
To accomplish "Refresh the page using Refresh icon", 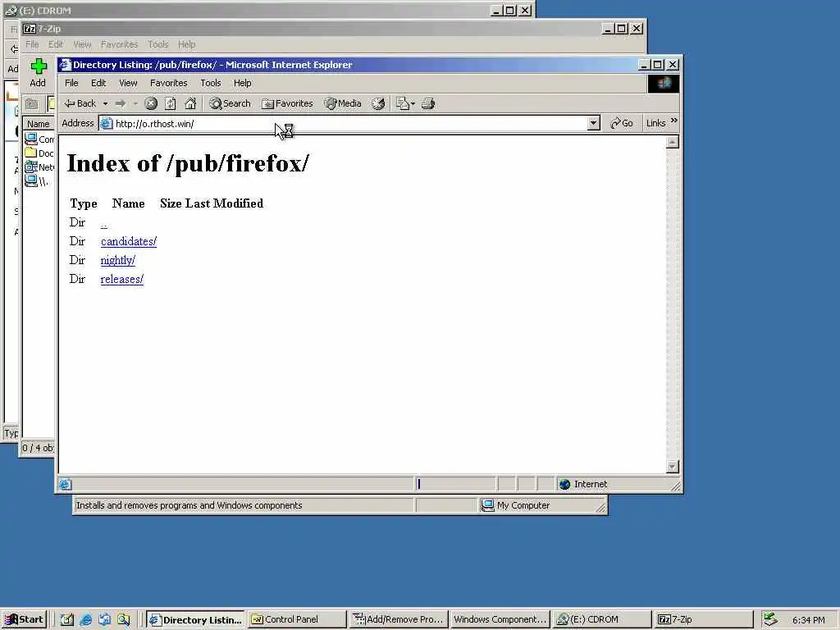I will (x=171, y=103).
